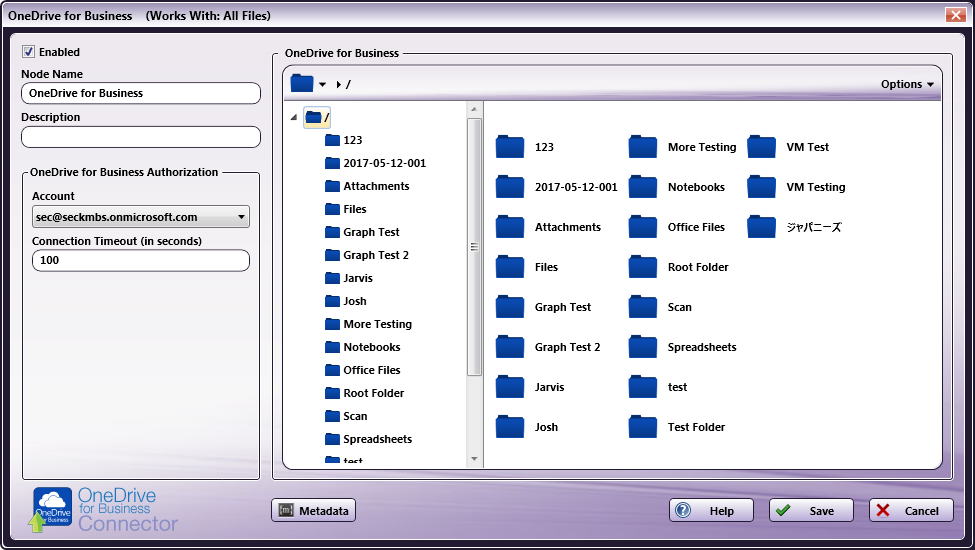
Task: Select Attachments in the tree
Action: [x=367, y=186]
